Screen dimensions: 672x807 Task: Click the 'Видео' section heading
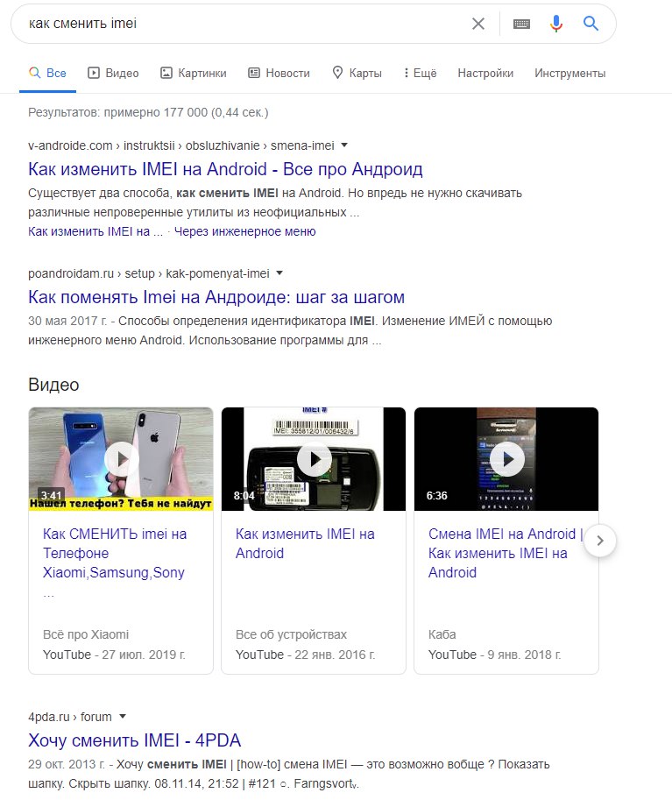coord(53,385)
